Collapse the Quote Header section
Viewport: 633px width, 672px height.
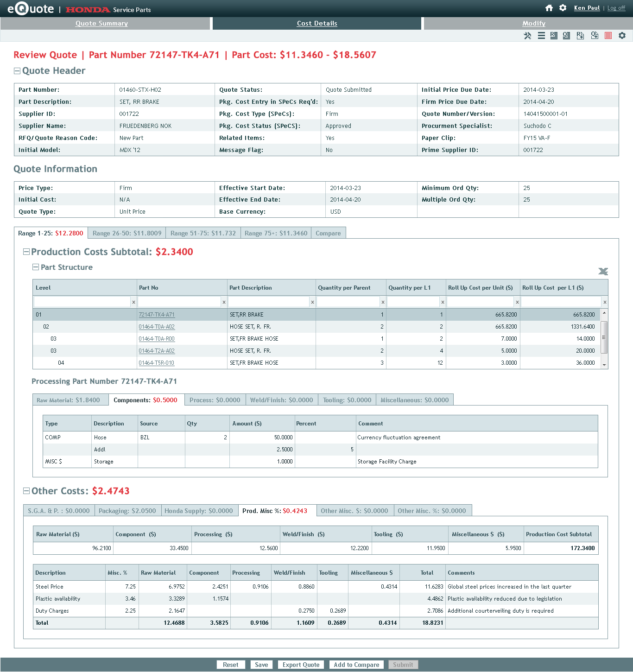tap(17, 71)
